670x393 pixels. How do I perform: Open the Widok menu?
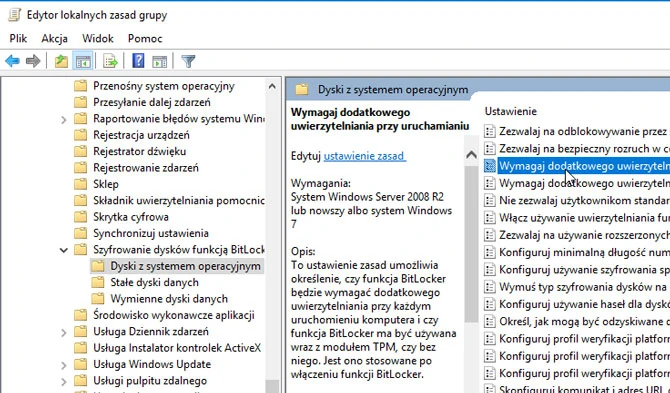[98, 38]
